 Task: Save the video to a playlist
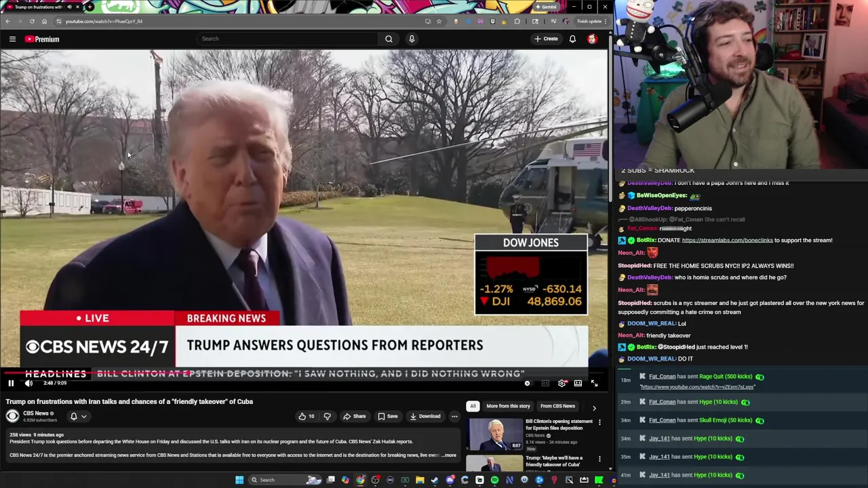click(x=387, y=416)
